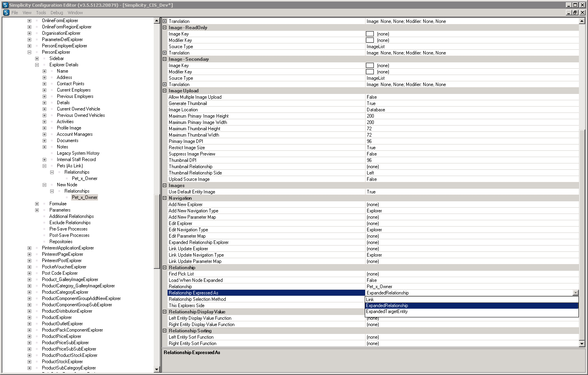Select ProductStockExplorer in the tree

coord(62,362)
